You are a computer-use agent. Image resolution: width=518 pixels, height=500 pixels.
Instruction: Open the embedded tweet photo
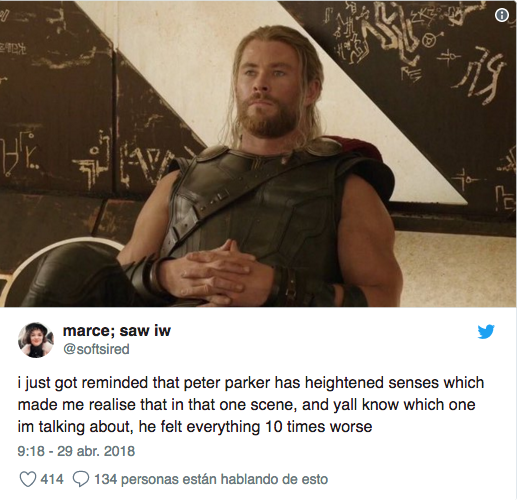click(258, 153)
